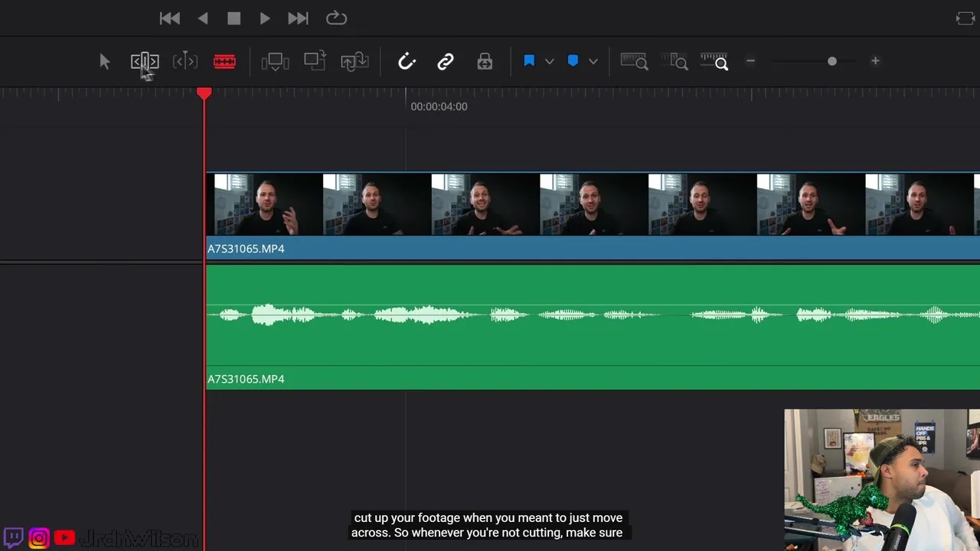Jump to the first frame button
The image size is (980, 551).
[169, 18]
